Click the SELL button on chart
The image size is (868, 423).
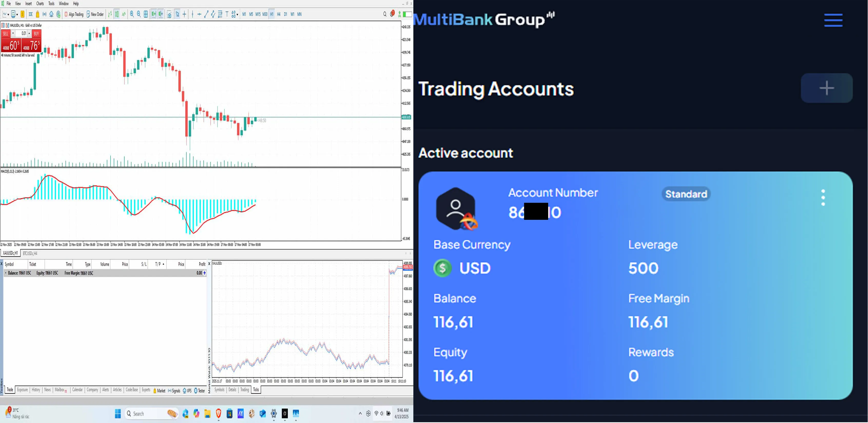click(x=6, y=34)
